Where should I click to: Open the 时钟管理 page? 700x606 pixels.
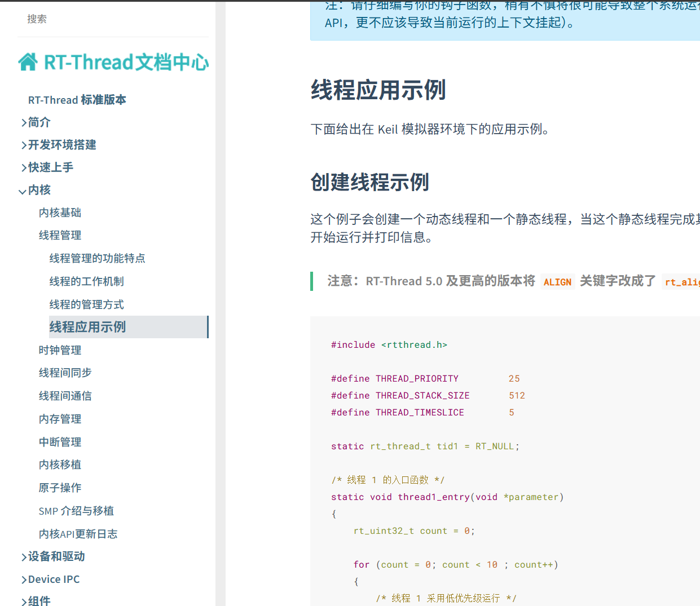[x=60, y=350]
